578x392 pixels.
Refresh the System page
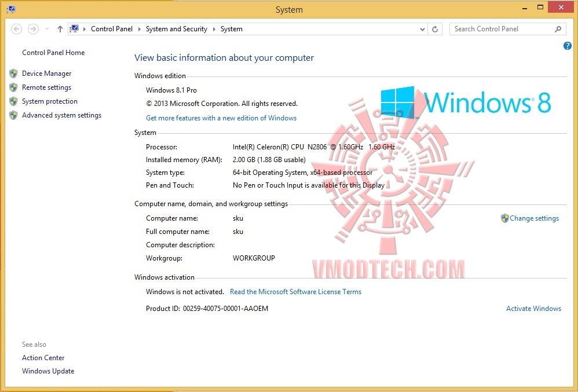point(435,29)
